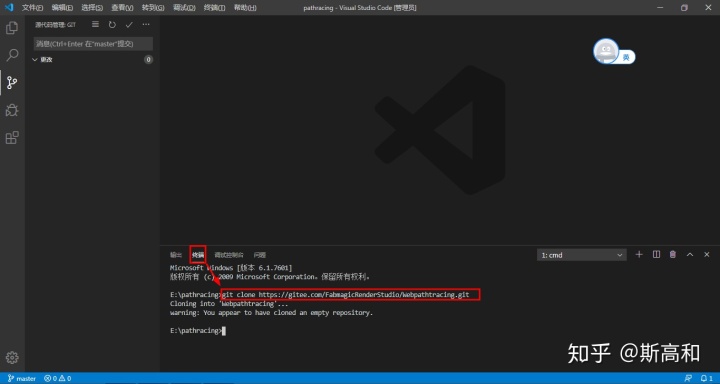Kill the terminal with trash icon
This screenshot has height=384, width=720.
673,254
